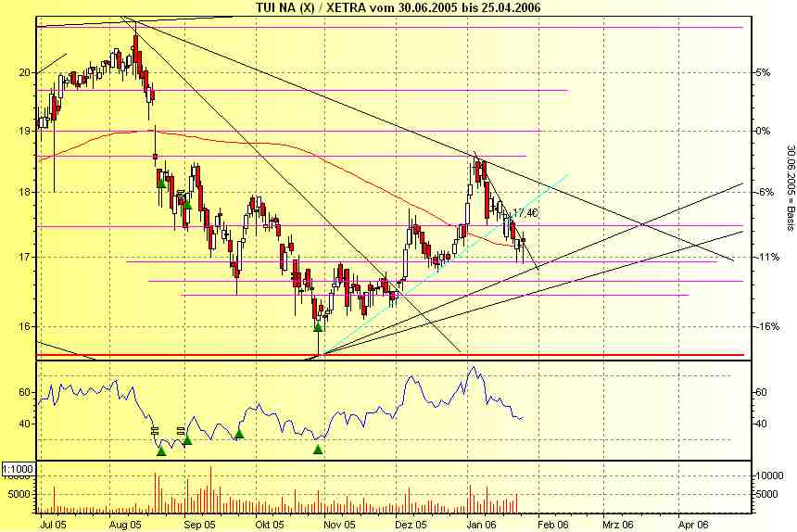Image resolution: width=797 pixels, height=532 pixels.
Task: Click the -11% label on right axis
Action: click(x=766, y=257)
